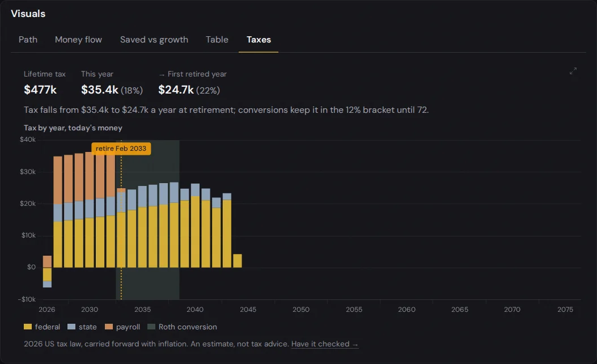Click the federal legend yellow swatch
The width and height of the screenshot is (597, 364).
point(28,327)
